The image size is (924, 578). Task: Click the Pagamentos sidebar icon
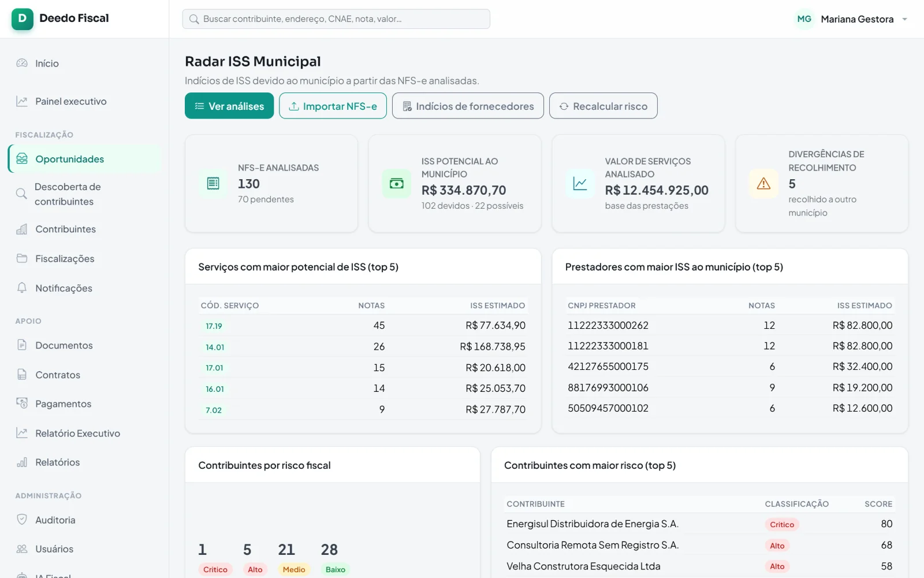click(22, 403)
